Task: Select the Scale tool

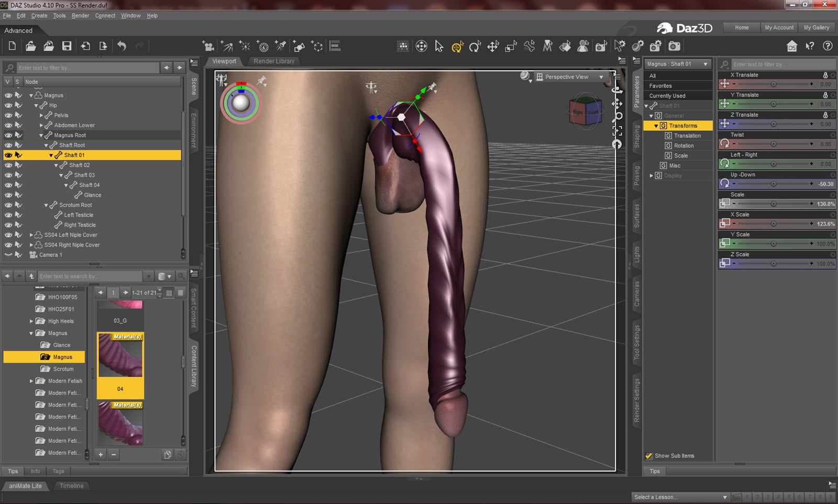Action: [x=511, y=47]
